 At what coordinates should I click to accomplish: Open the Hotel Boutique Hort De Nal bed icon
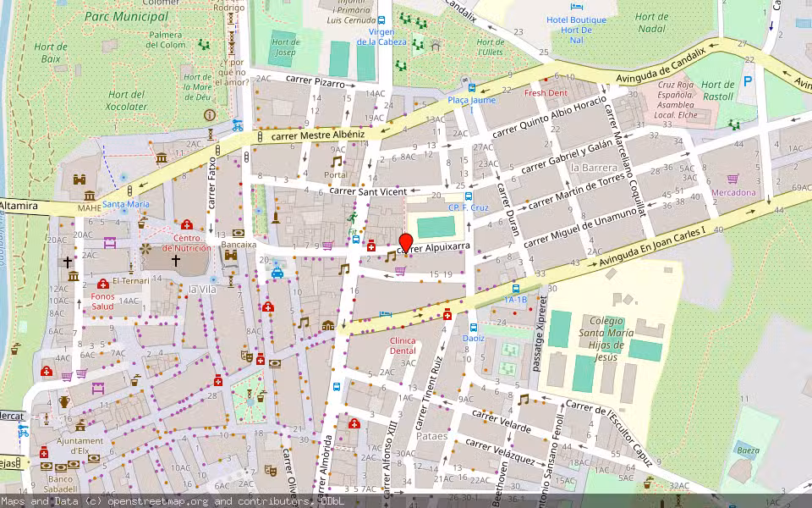tap(577, 7)
